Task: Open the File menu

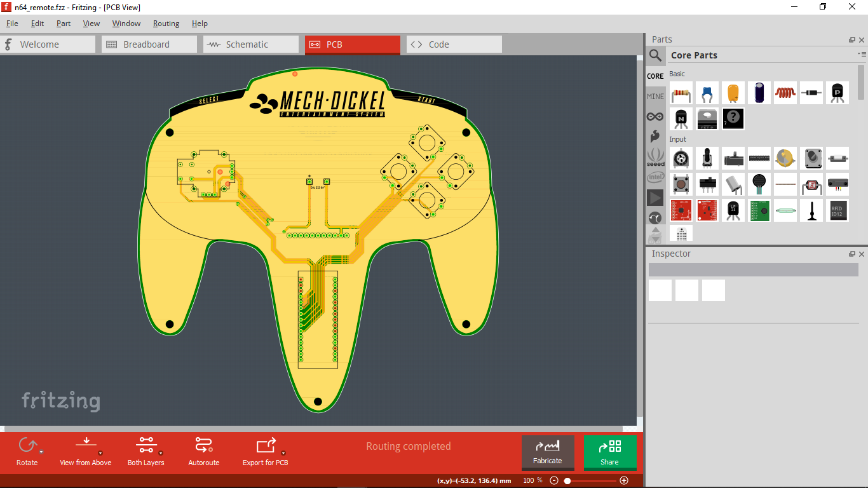Action: (x=12, y=24)
